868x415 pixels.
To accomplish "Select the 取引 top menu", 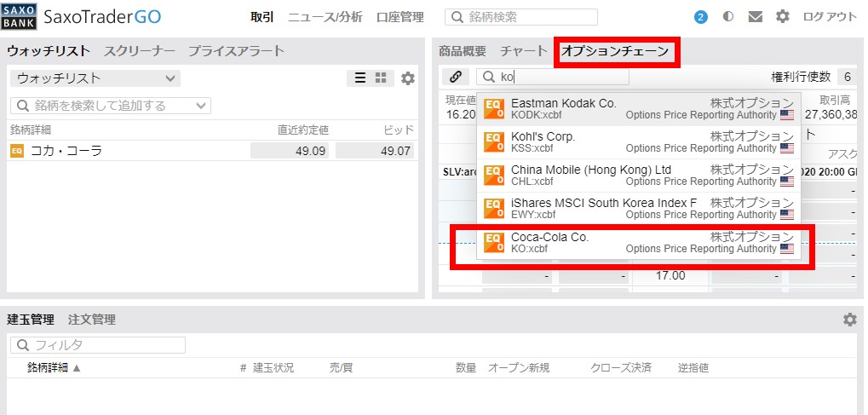I will [x=262, y=17].
